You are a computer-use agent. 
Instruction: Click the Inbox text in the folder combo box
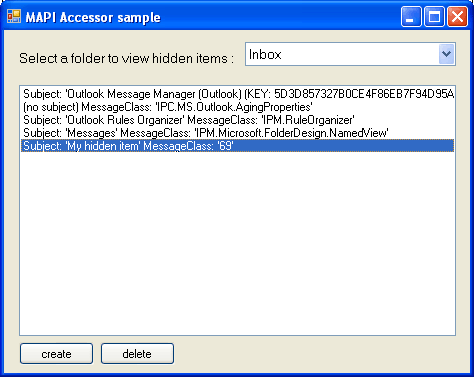265,54
